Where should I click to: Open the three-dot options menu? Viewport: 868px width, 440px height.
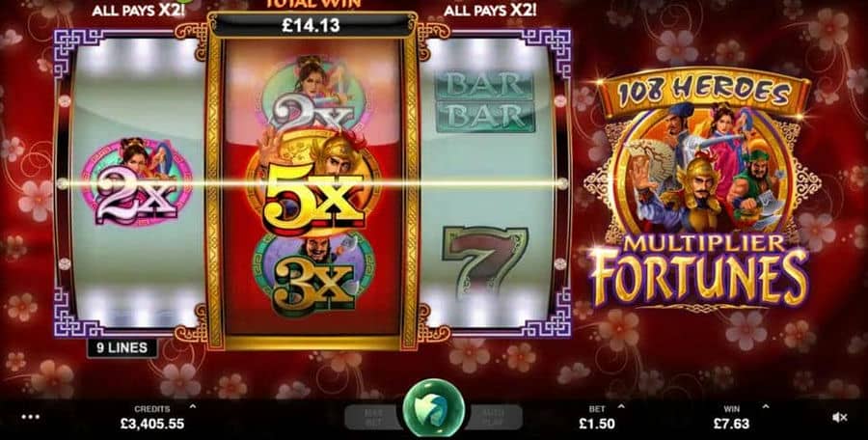(31, 417)
